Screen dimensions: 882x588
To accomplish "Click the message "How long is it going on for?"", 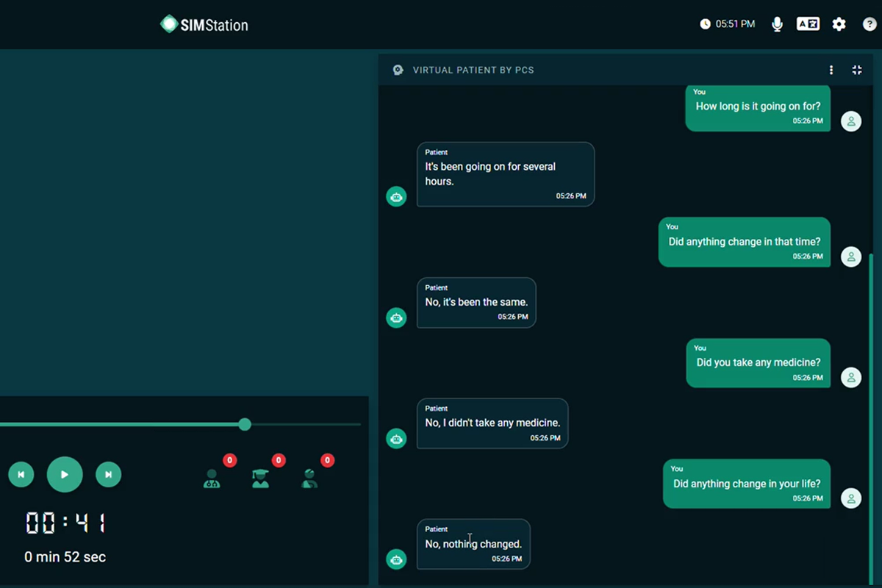I will [x=758, y=108].
